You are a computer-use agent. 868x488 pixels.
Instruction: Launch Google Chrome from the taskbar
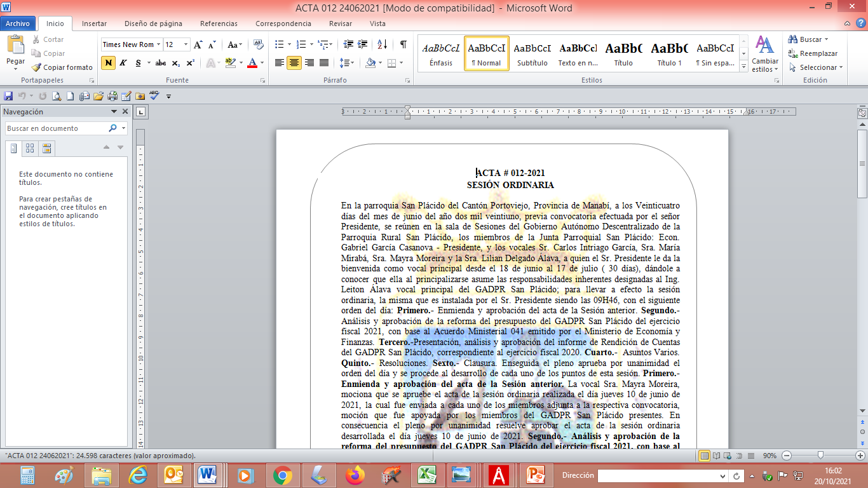click(283, 475)
